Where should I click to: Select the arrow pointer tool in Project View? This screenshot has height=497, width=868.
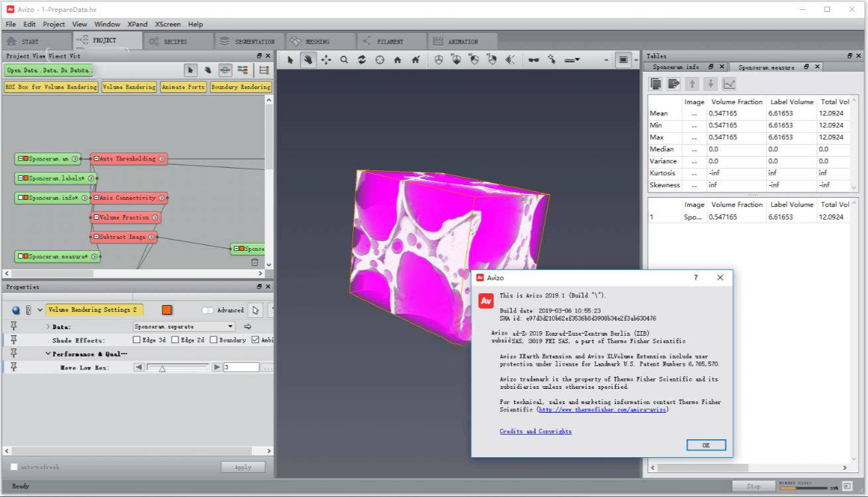pyautogui.click(x=191, y=70)
